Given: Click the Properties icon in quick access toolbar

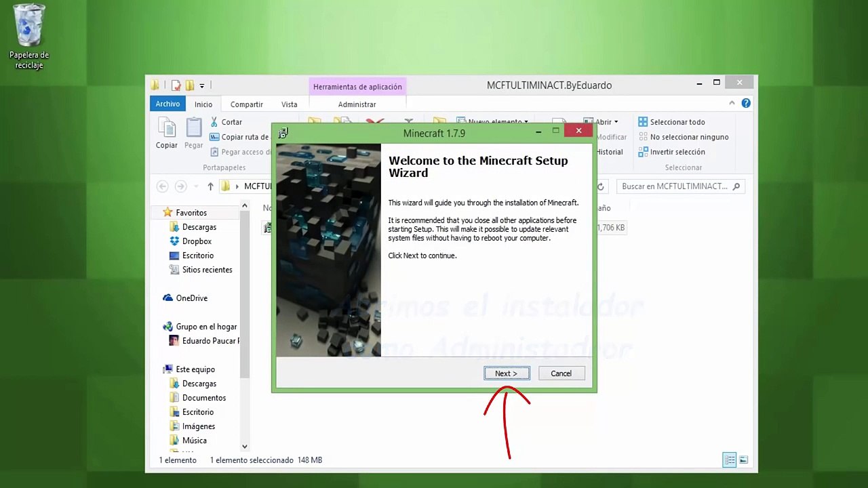Looking at the screenshot, I should pyautogui.click(x=176, y=85).
